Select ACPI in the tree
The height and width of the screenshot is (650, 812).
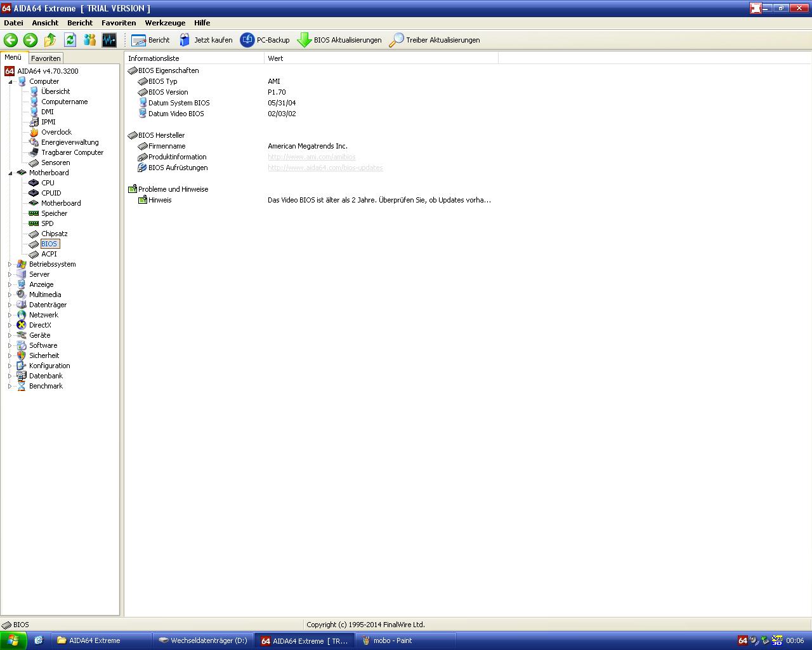[49, 254]
